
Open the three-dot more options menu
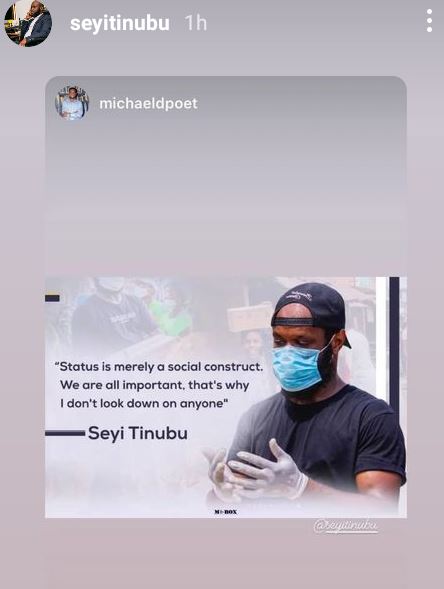tap(429, 21)
